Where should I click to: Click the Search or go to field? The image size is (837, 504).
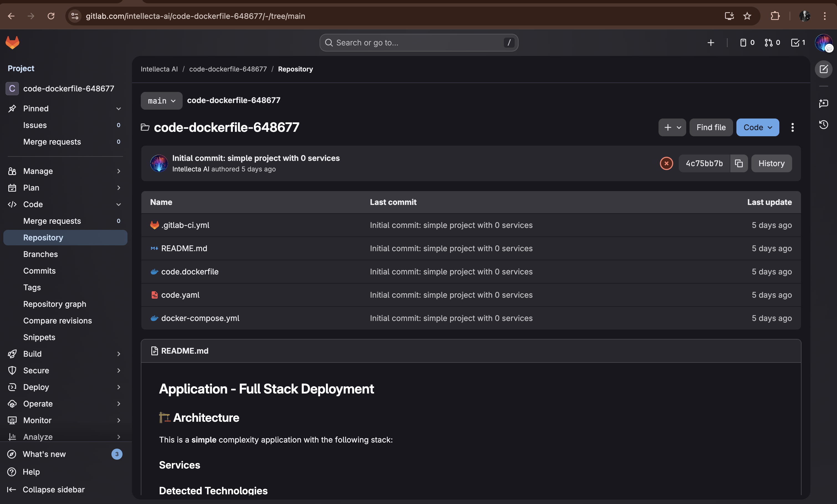coord(418,43)
